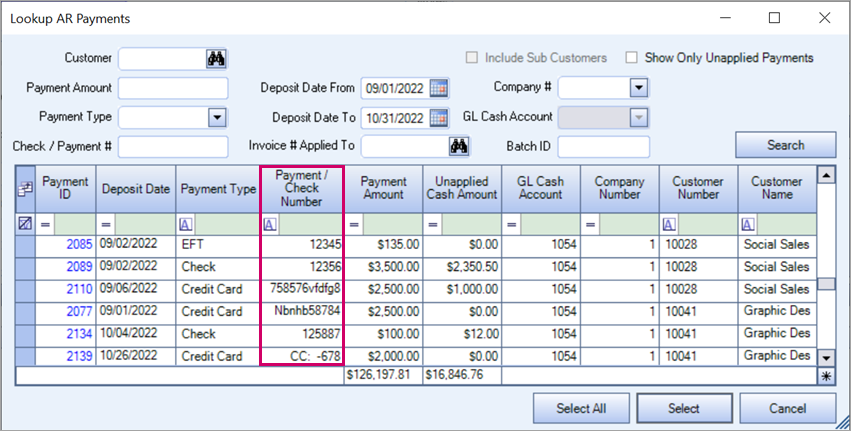
Task: Open payment ID 2110 link
Action: click(x=79, y=289)
